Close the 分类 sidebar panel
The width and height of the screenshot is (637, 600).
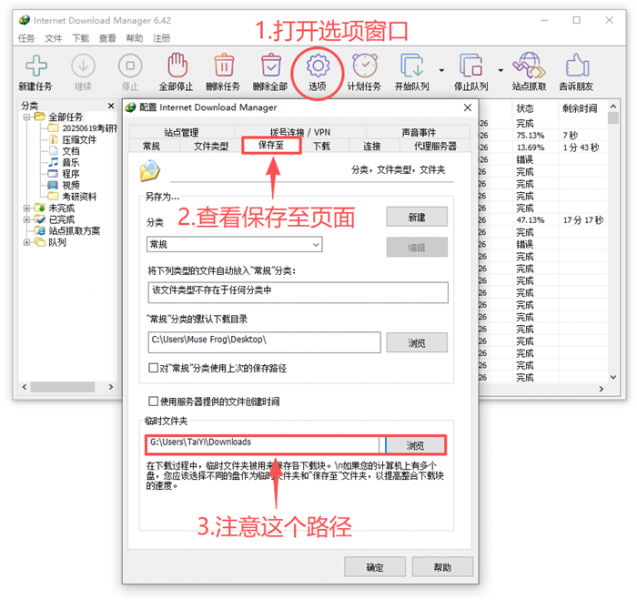click(111, 106)
